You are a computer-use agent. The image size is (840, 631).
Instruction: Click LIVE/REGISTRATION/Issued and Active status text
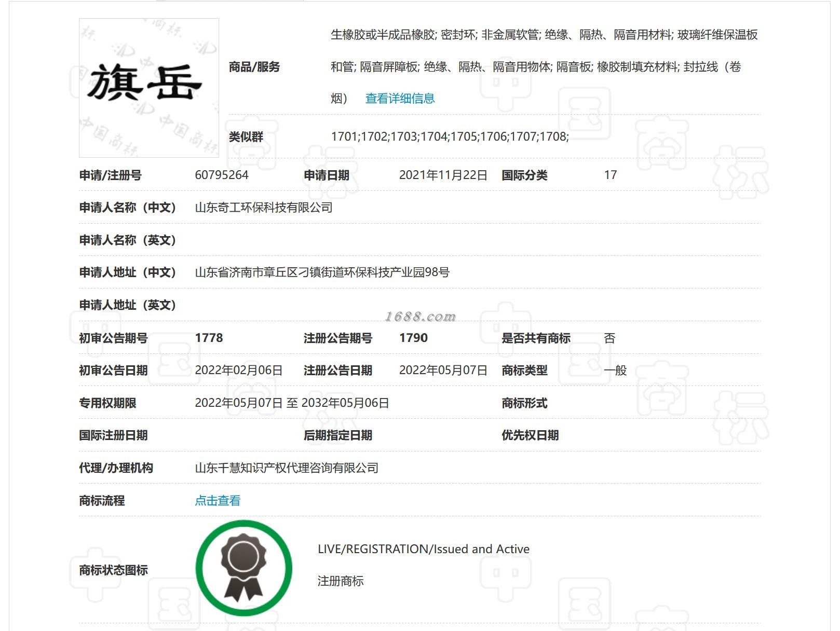[x=424, y=549]
